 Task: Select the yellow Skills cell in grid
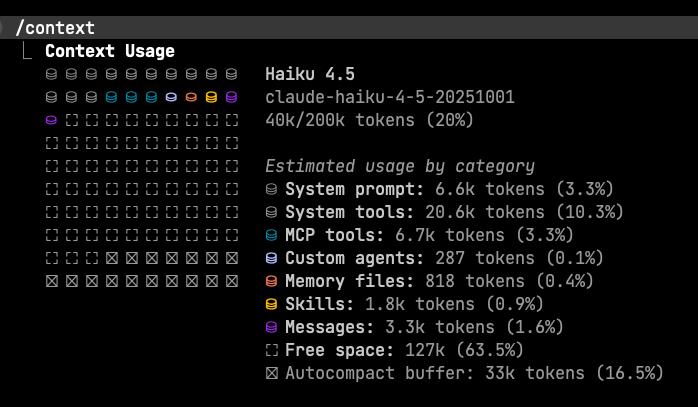click(211, 97)
